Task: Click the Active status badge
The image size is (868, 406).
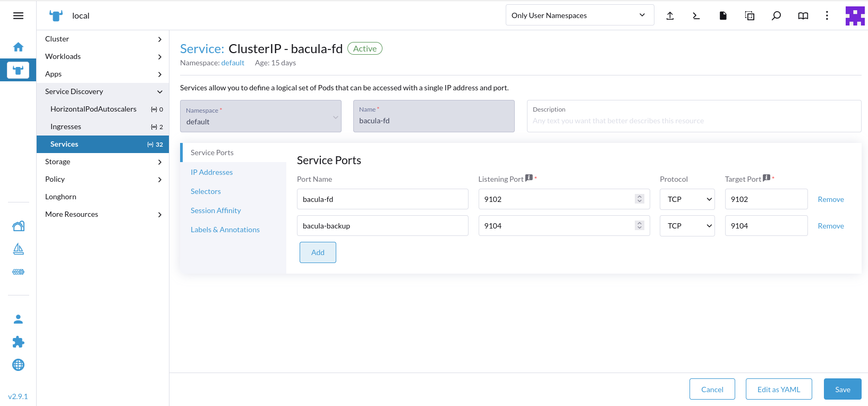Action: click(365, 48)
